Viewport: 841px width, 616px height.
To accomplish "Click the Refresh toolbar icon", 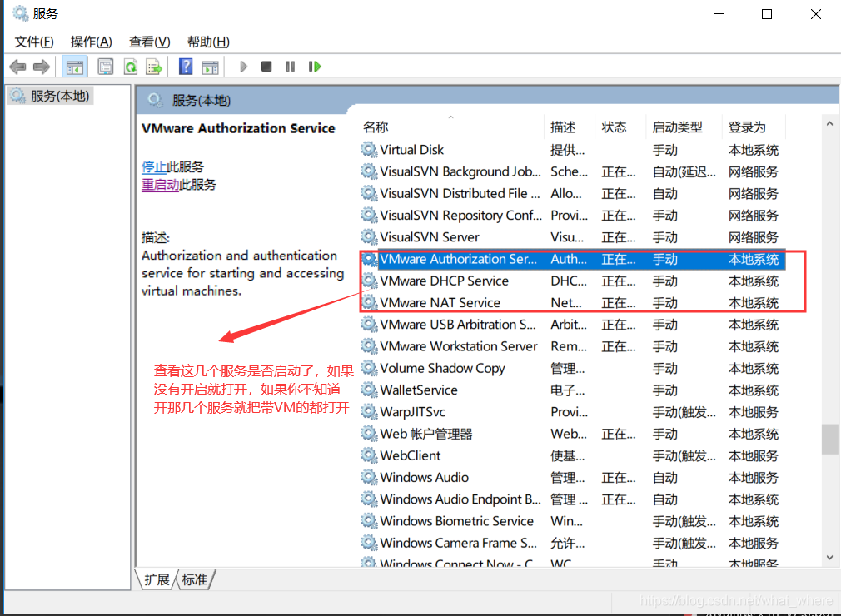I will point(131,67).
